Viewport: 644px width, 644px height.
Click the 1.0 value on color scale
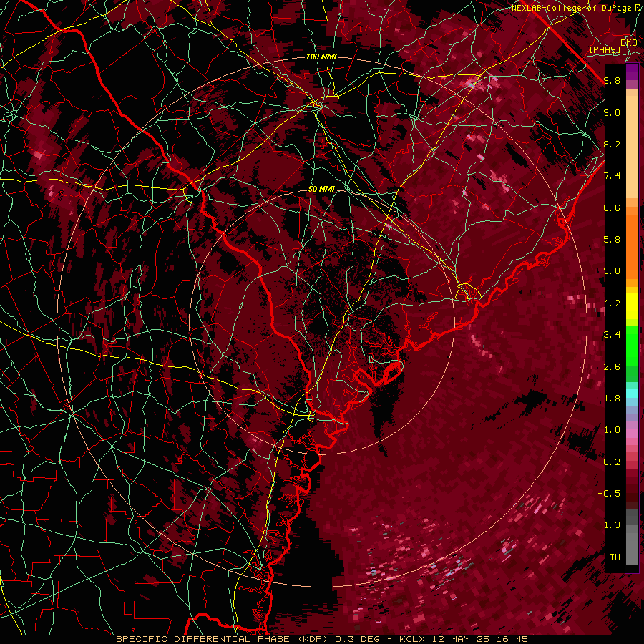click(x=612, y=430)
